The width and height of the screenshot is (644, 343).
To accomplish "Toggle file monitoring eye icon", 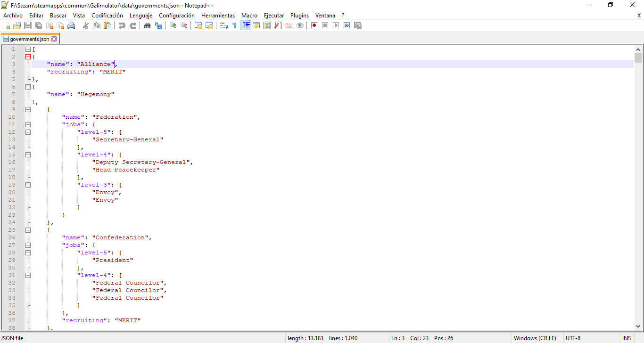I will click(300, 25).
